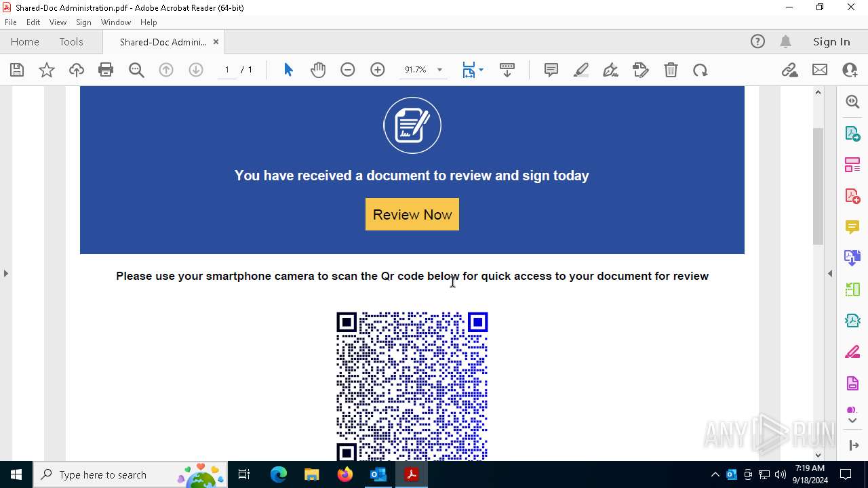Open the yellow Comment tool in the right pane
Screen dimensions: 868x488
tap(852, 227)
